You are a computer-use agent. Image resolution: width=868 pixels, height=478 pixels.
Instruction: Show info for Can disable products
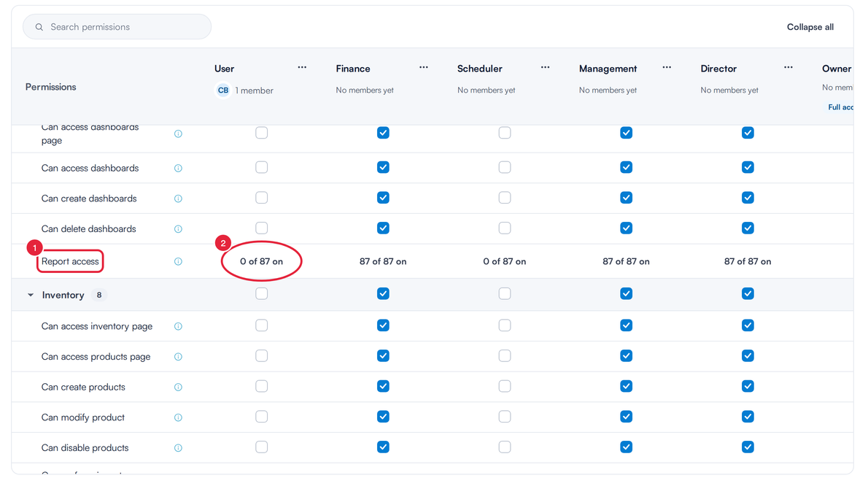point(178,448)
